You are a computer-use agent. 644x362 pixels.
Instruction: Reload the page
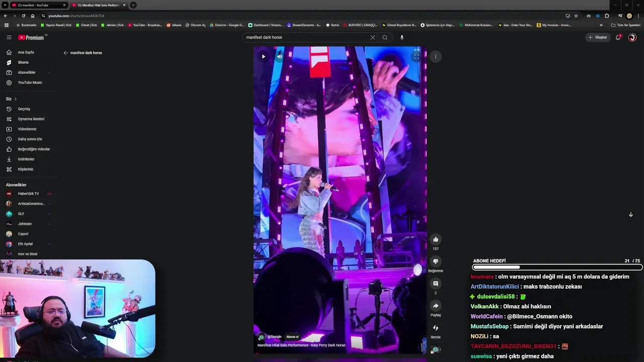24,16
